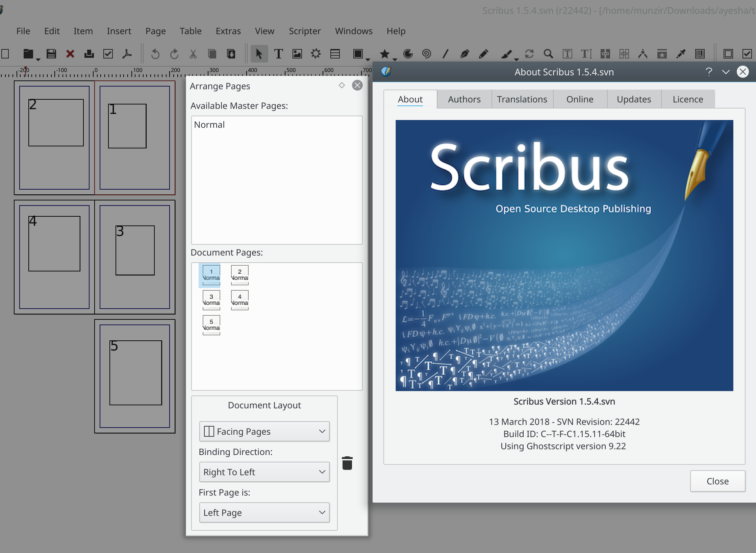756x553 pixels.
Task: Click the trash bin in Arrange Pages
Action: pyautogui.click(x=347, y=463)
